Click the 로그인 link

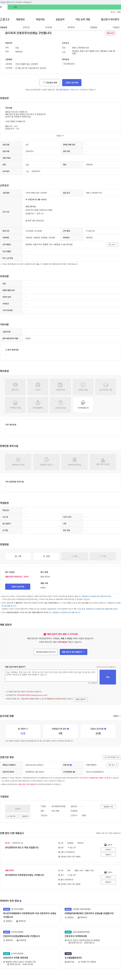coord(113,12)
